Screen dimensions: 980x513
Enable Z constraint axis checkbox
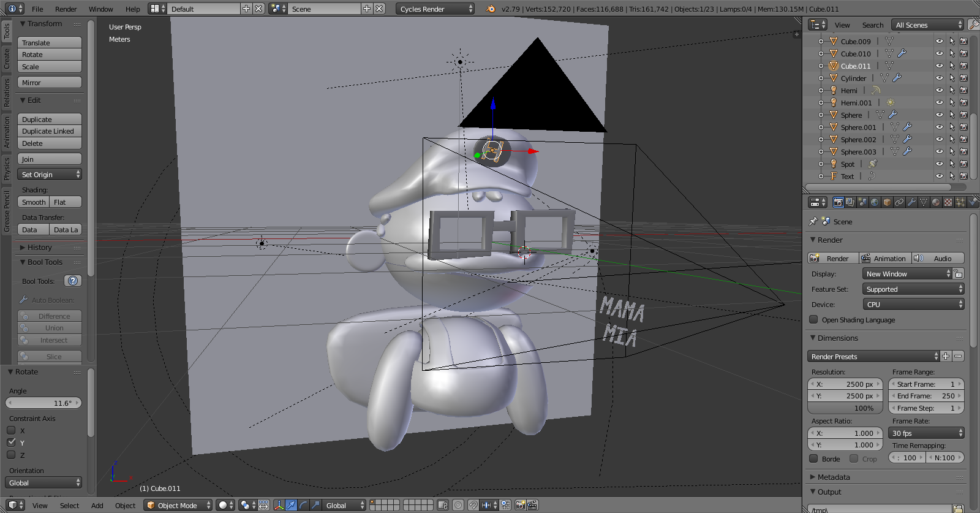point(11,455)
